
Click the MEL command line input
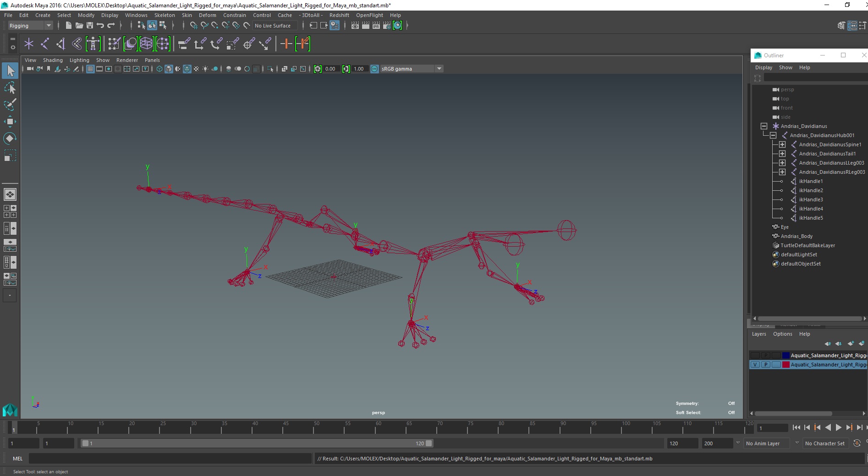click(170, 459)
